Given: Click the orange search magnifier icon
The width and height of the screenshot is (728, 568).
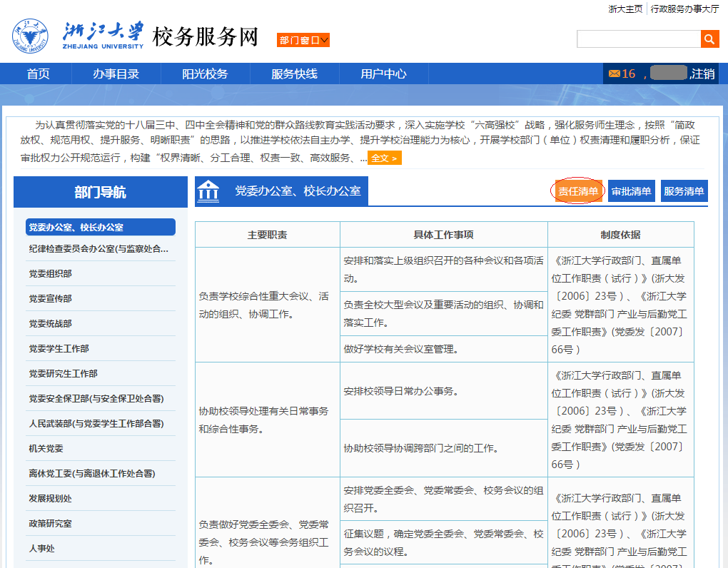Looking at the screenshot, I should tap(709, 39).
